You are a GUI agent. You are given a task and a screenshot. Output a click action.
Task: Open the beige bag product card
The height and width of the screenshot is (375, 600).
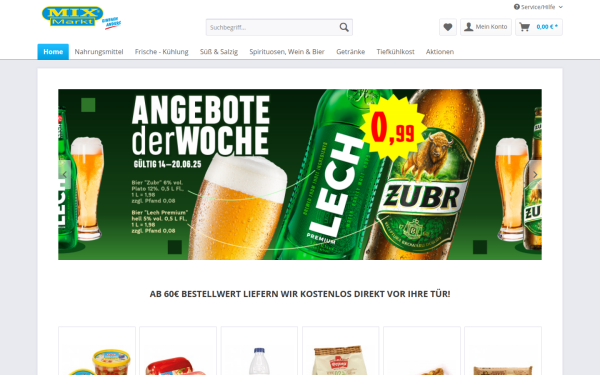(x=341, y=351)
